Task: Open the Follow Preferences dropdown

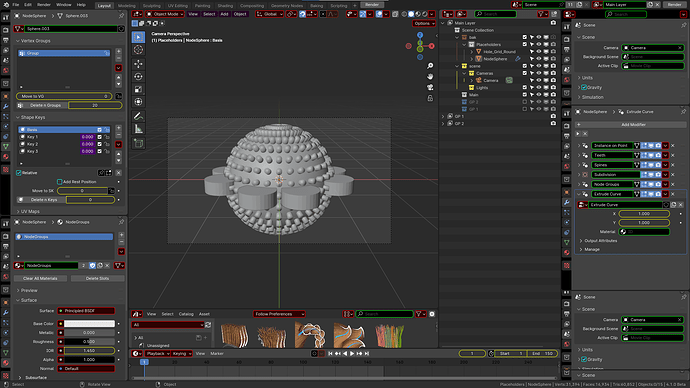Action: point(279,314)
